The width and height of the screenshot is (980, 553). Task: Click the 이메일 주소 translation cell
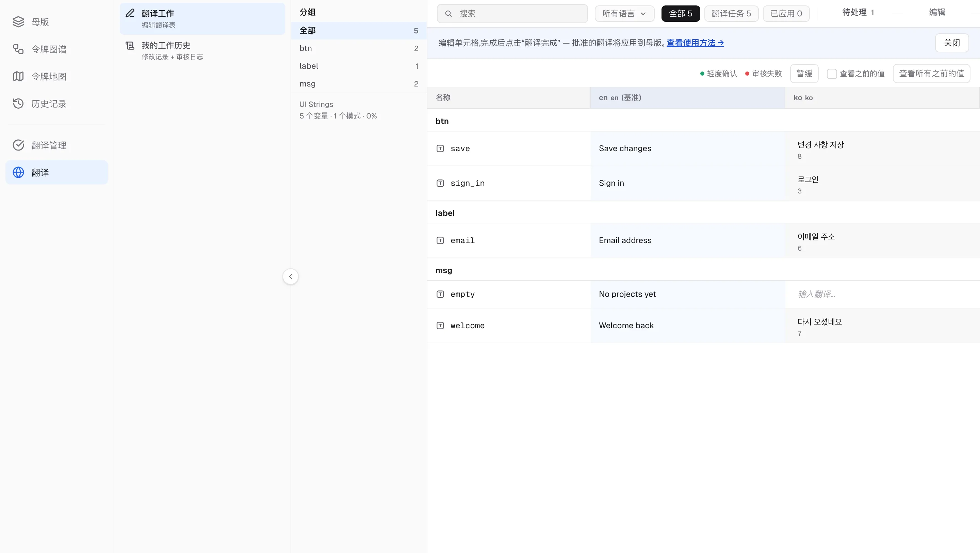(882, 240)
